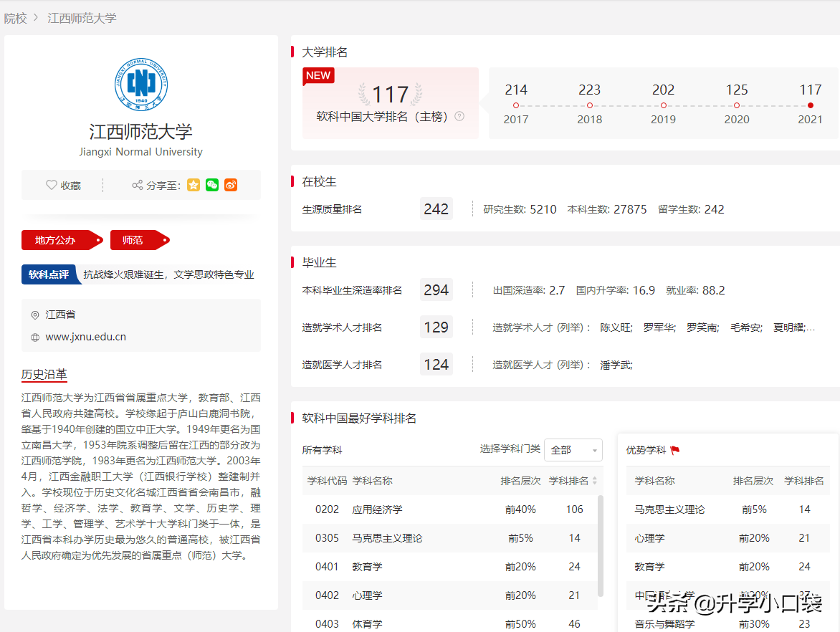Navigate to 院校 in the breadcrumb
This screenshot has height=632, width=840.
(x=16, y=19)
